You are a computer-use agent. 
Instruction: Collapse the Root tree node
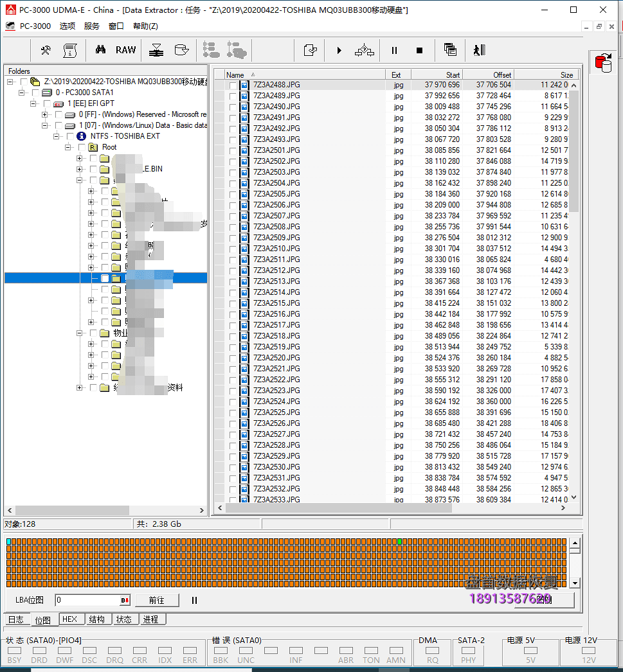click(x=68, y=147)
